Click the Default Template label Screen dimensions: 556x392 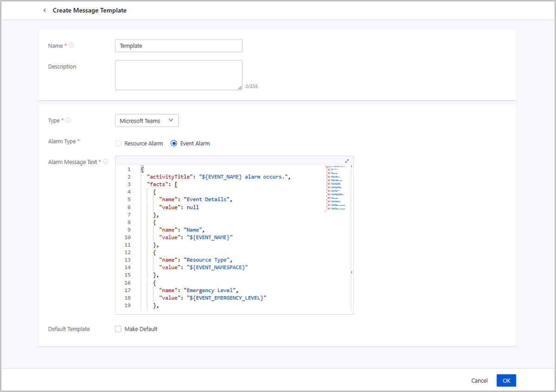point(69,329)
